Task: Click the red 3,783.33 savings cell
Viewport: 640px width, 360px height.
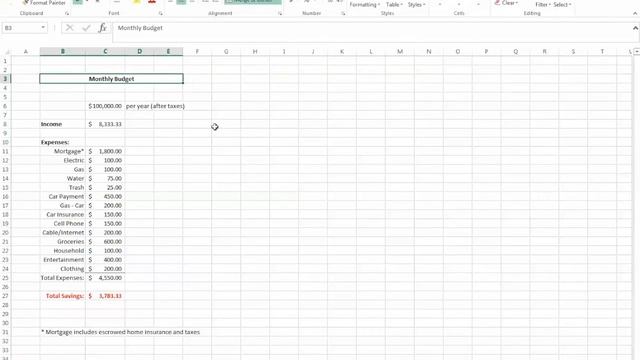Action: [x=105, y=296]
